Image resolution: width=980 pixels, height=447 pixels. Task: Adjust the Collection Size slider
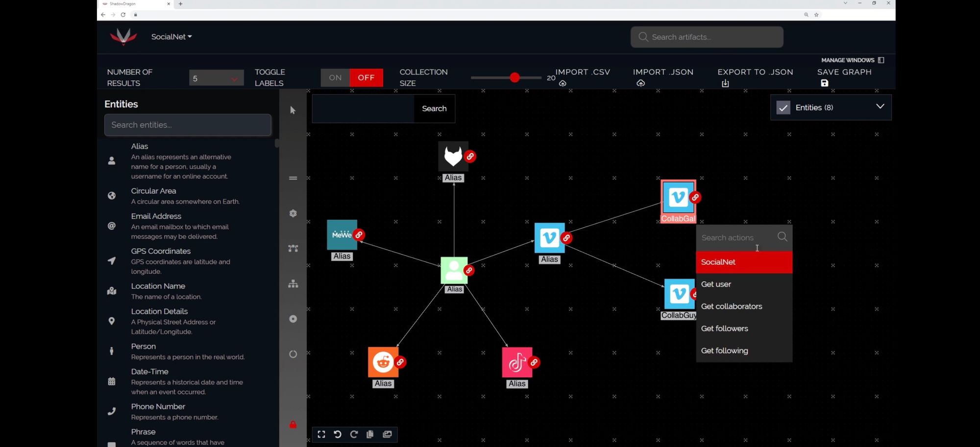[514, 77]
